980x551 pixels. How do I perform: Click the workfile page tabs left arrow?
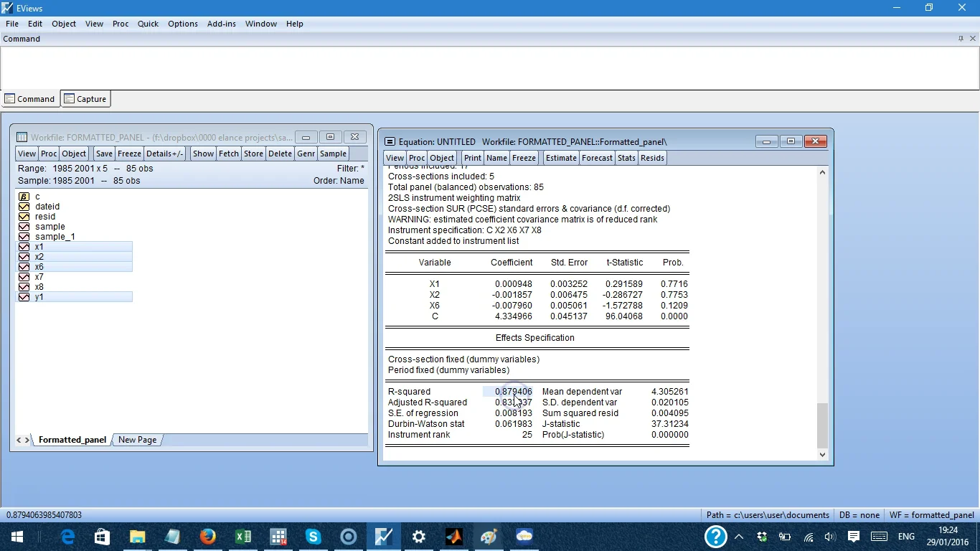point(19,440)
